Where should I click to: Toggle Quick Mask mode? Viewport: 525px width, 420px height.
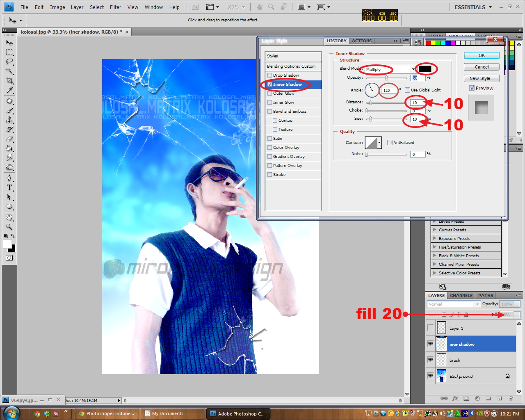(x=9, y=258)
